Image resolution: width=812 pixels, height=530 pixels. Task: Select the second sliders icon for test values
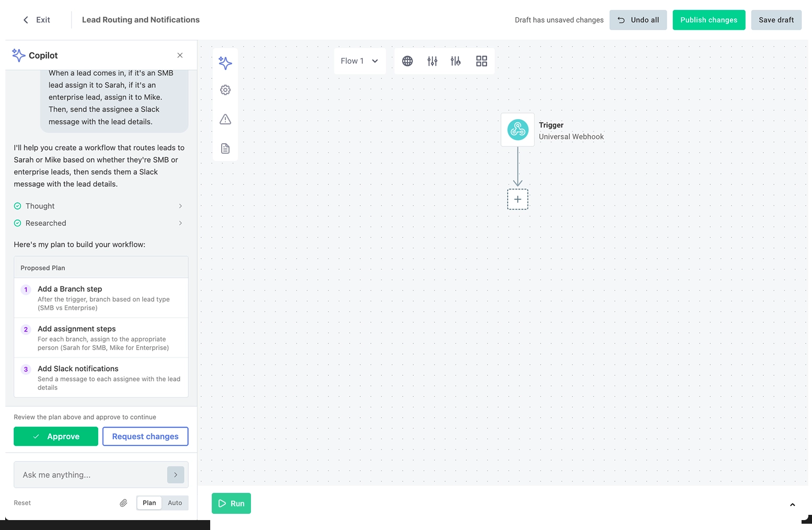pyautogui.click(x=455, y=61)
